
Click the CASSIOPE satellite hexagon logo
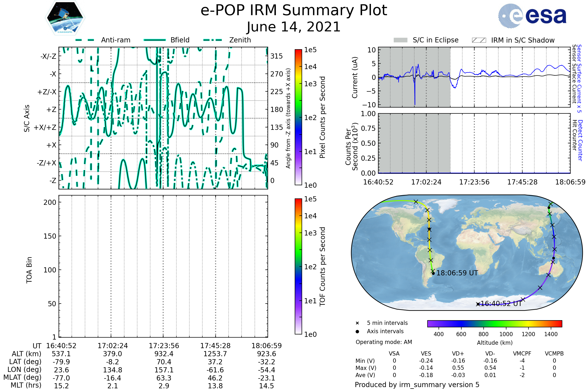[65, 18]
